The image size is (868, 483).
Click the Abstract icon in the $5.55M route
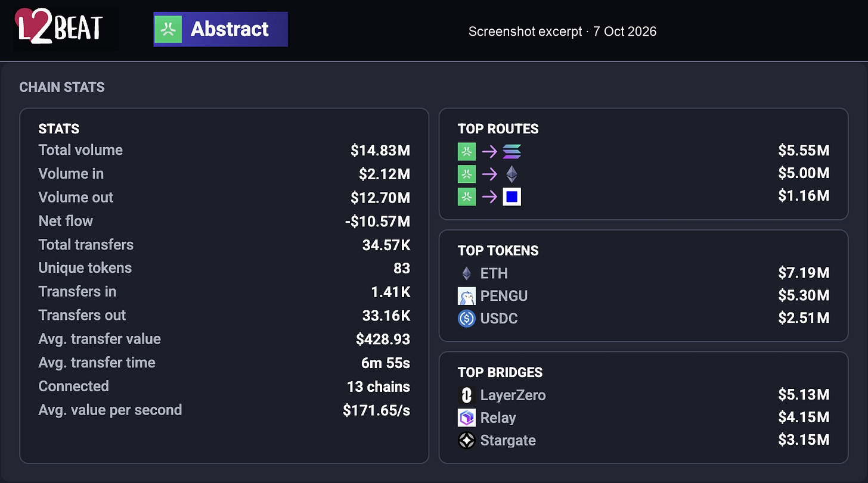[x=467, y=152]
